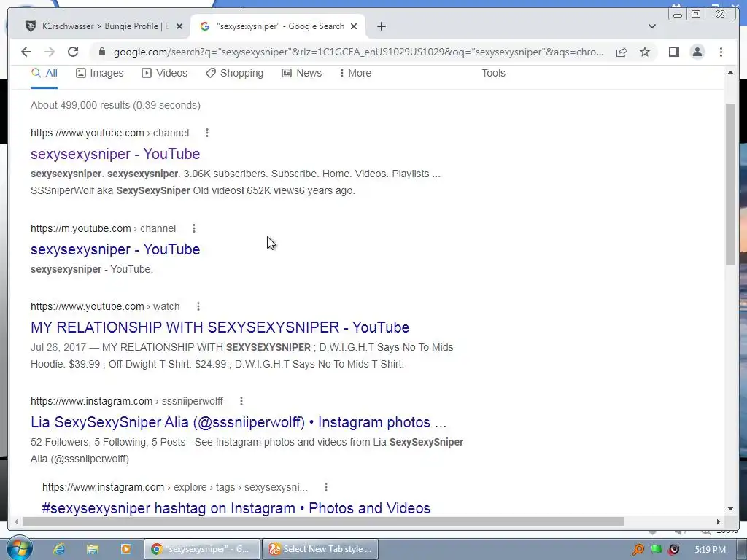Click the recording tray icon
747x560 pixels.
(673, 550)
